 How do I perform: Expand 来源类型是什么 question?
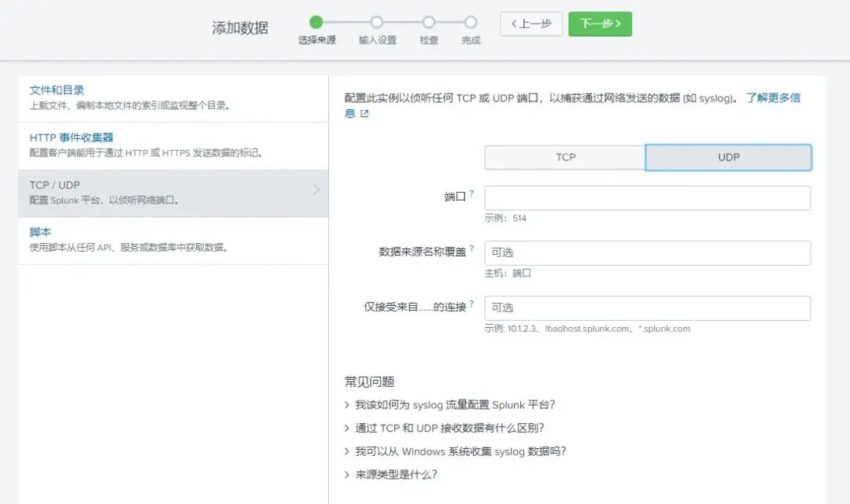(x=390, y=475)
